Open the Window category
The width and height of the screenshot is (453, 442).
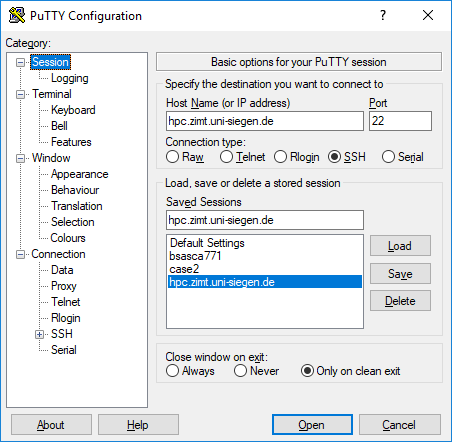tap(51, 158)
